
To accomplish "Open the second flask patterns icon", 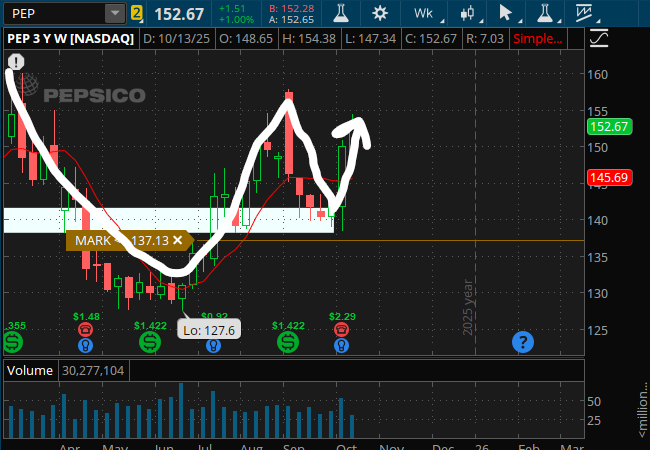I will coord(545,13).
